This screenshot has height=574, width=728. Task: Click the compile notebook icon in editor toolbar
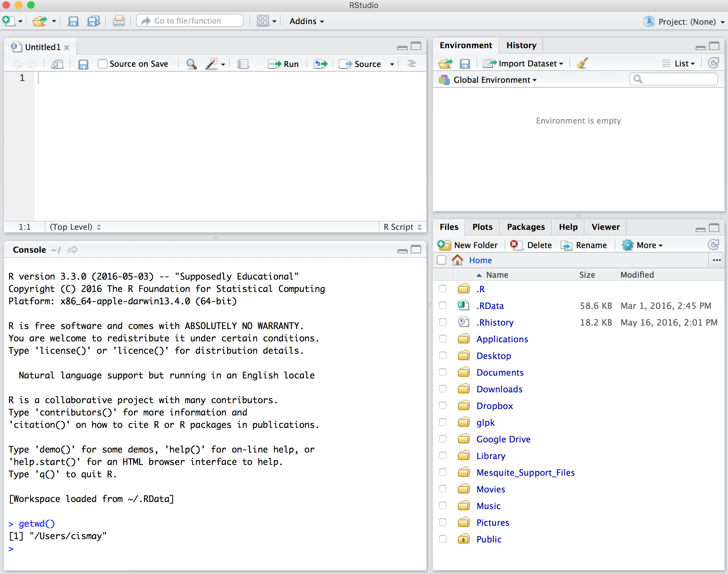pyautogui.click(x=243, y=64)
